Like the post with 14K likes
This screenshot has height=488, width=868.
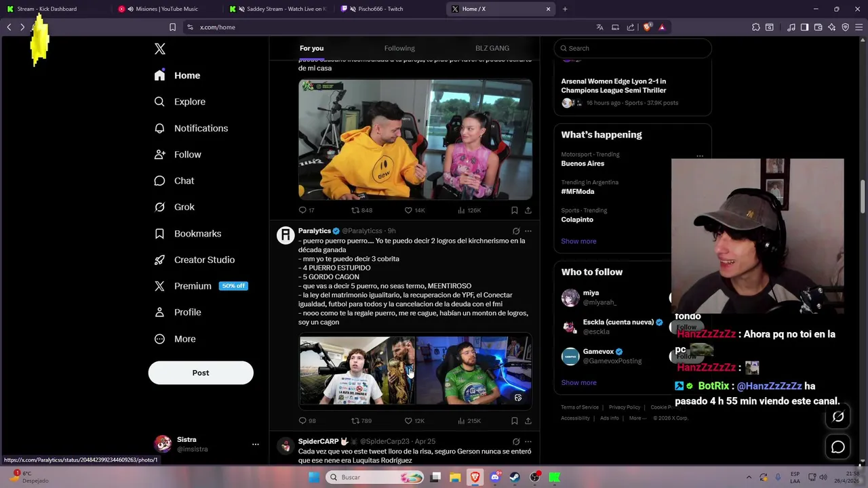pyautogui.click(x=414, y=210)
